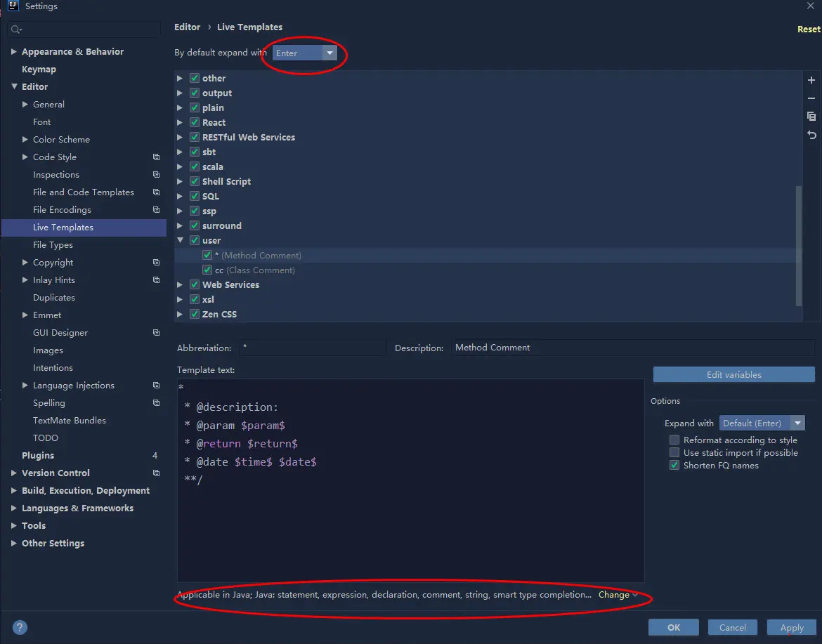The image size is (822, 644).
Task: Close the Settings dialog
Action: [x=811, y=6]
